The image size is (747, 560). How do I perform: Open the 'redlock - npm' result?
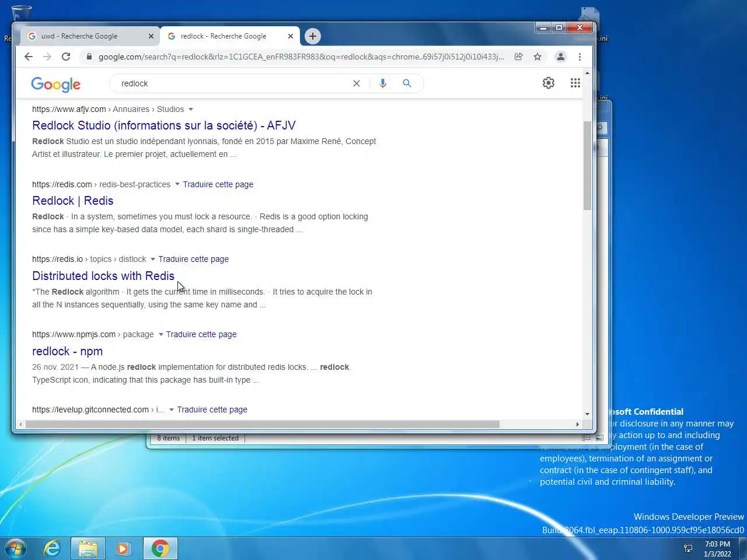pyautogui.click(x=68, y=351)
